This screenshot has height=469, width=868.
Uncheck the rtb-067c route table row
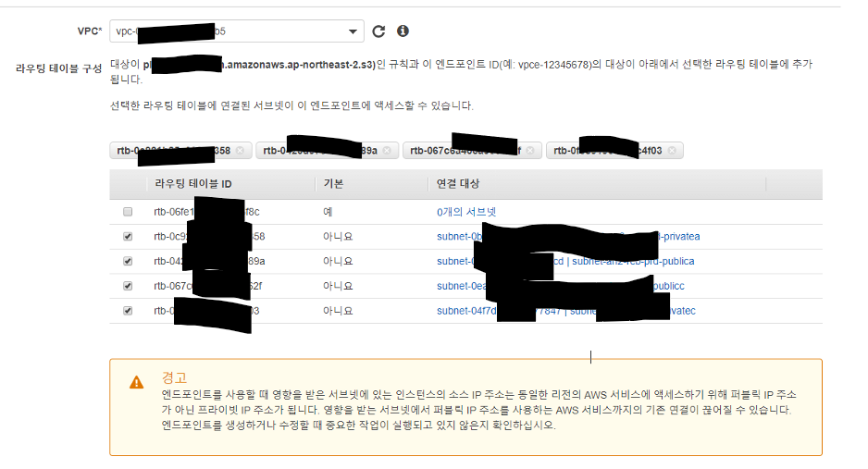(128, 286)
